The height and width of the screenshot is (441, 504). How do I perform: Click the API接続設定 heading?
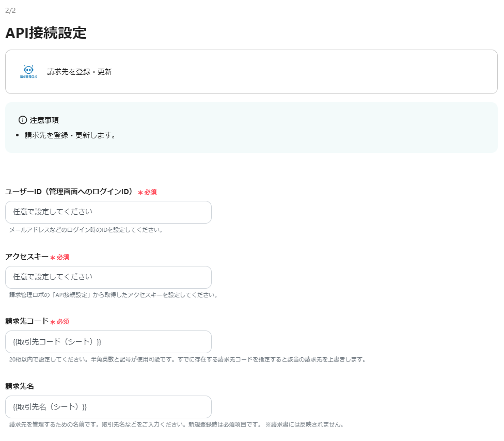click(45, 33)
